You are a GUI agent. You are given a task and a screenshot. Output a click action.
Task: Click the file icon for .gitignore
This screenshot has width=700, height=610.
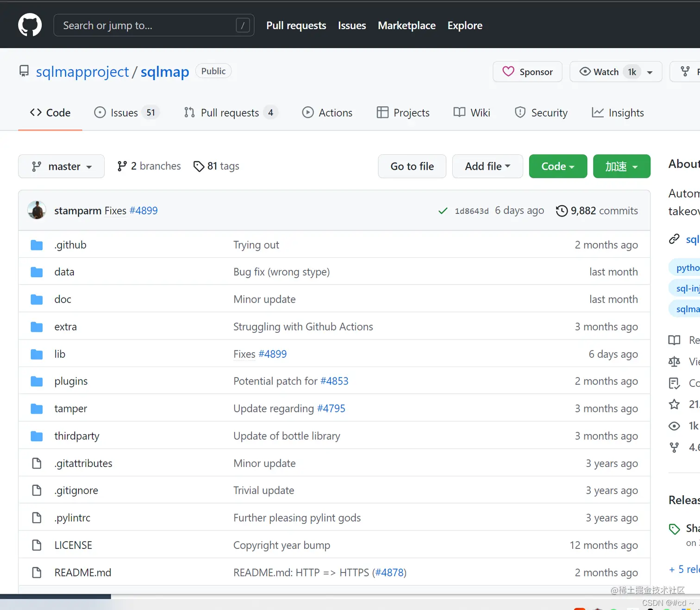[37, 491]
